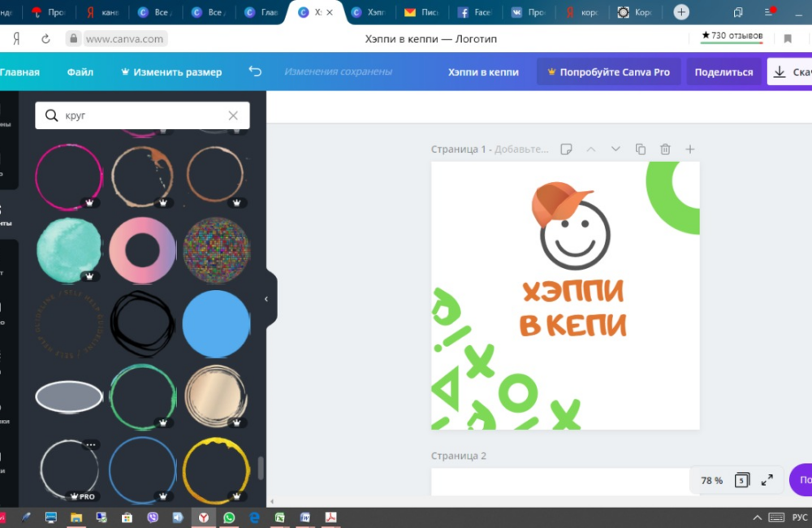Image resolution: width=812 pixels, height=528 pixels.
Task: Select the orange cap on canvas
Action: (559, 203)
